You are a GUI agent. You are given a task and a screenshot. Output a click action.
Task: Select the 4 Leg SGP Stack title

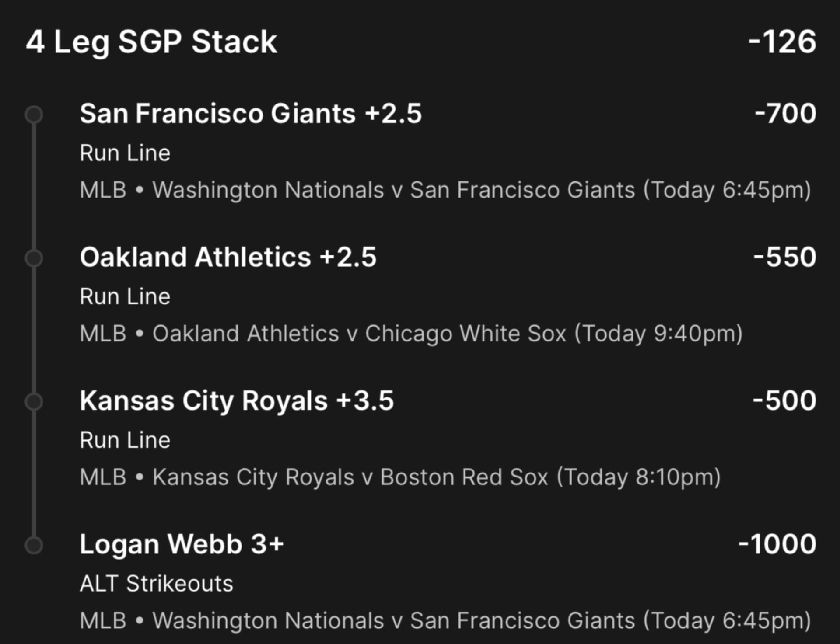coord(151,42)
